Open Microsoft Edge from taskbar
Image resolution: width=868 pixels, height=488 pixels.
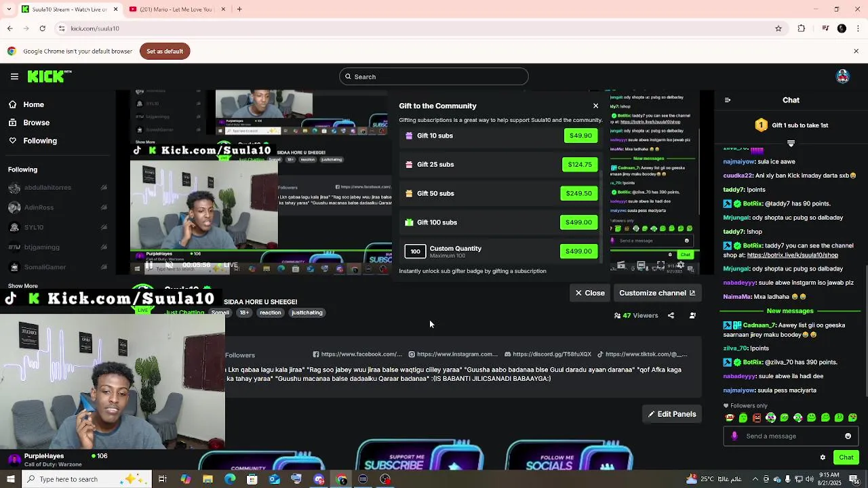[x=230, y=479]
